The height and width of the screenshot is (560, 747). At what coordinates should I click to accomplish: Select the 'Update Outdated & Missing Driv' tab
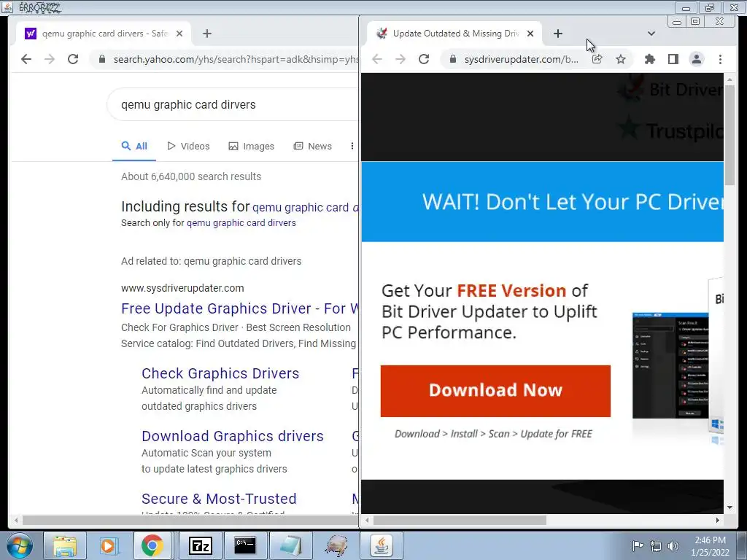(x=455, y=34)
